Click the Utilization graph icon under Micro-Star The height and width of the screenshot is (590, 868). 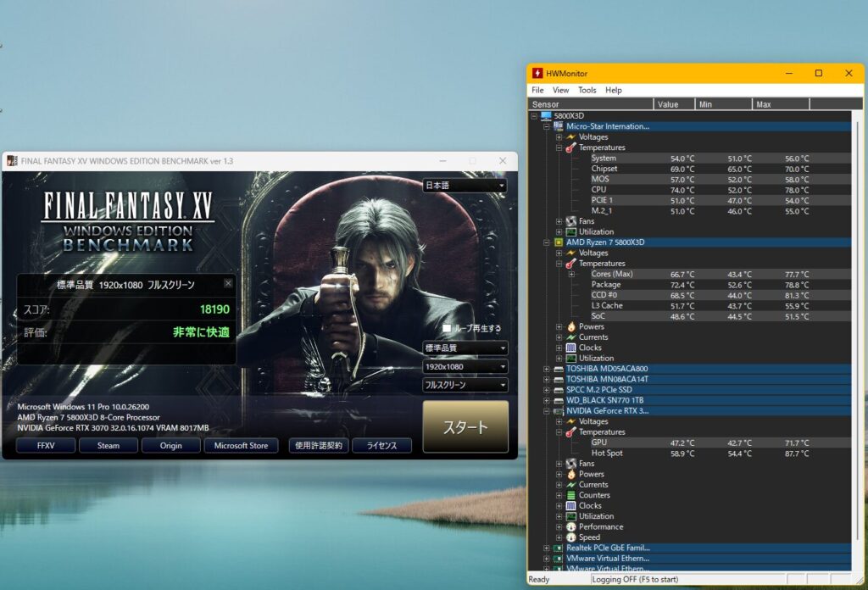(570, 231)
